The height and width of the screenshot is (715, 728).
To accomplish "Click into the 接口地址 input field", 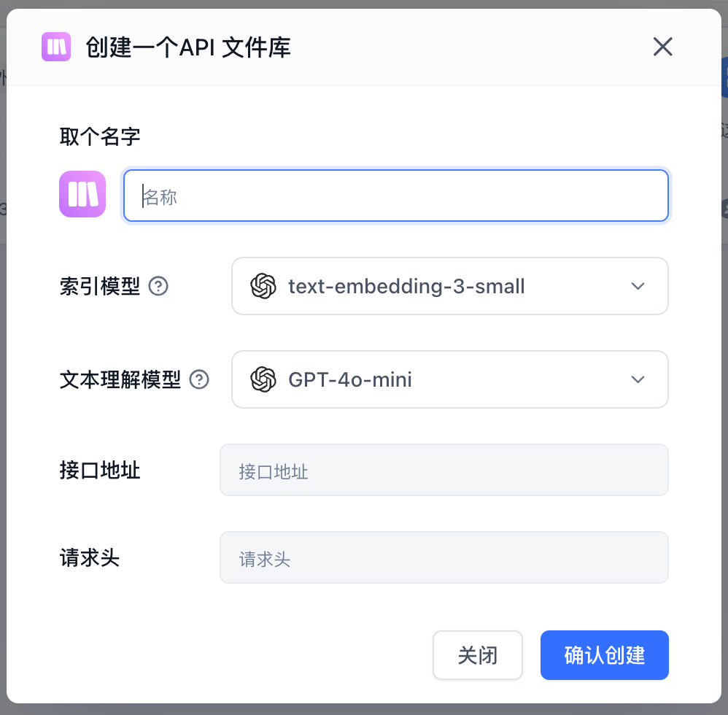I will point(444,470).
